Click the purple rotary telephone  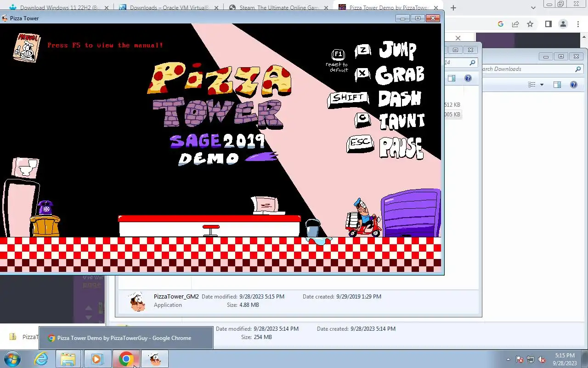point(45,208)
